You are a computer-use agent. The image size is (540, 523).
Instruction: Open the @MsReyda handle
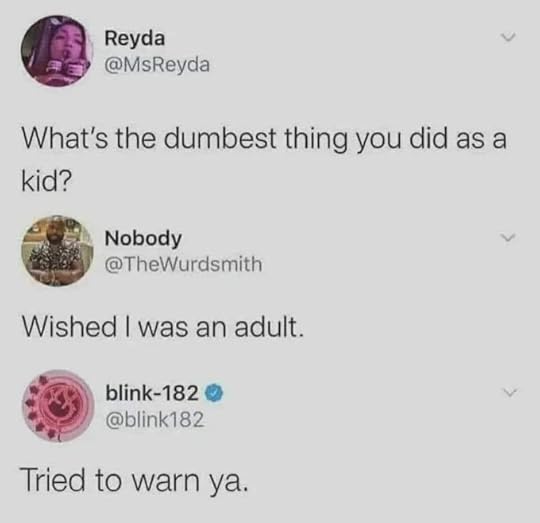tap(157, 64)
